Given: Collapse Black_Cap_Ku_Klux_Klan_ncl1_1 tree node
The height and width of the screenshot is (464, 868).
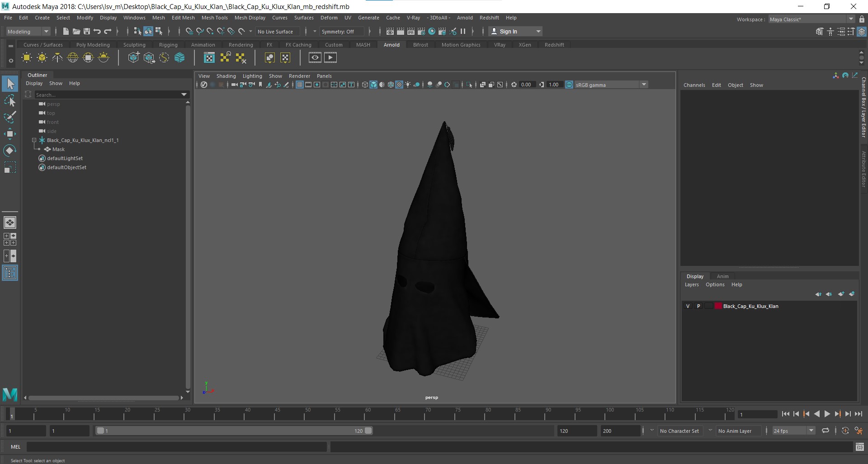Looking at the screenshot, I should coord(34,140).
